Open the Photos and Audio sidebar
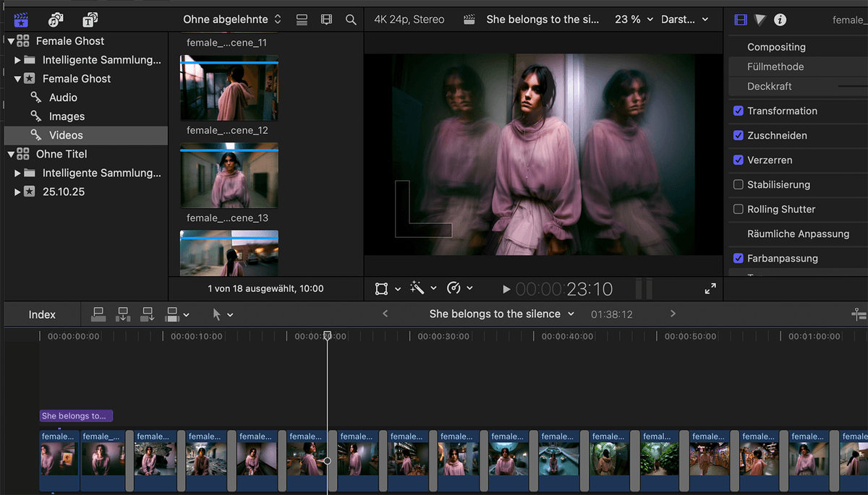The image size is (868, 495). pyautogui.click(x=56, y=20)
